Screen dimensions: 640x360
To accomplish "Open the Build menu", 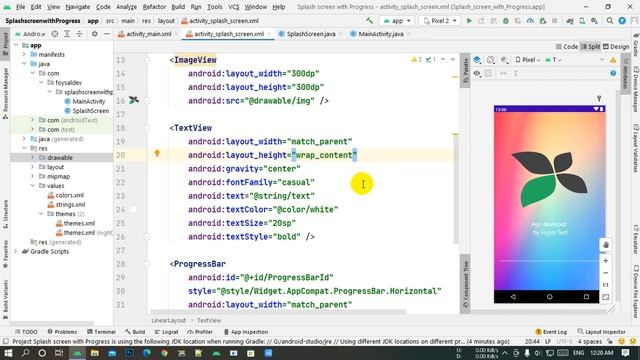I will click(x=178, y=7).
